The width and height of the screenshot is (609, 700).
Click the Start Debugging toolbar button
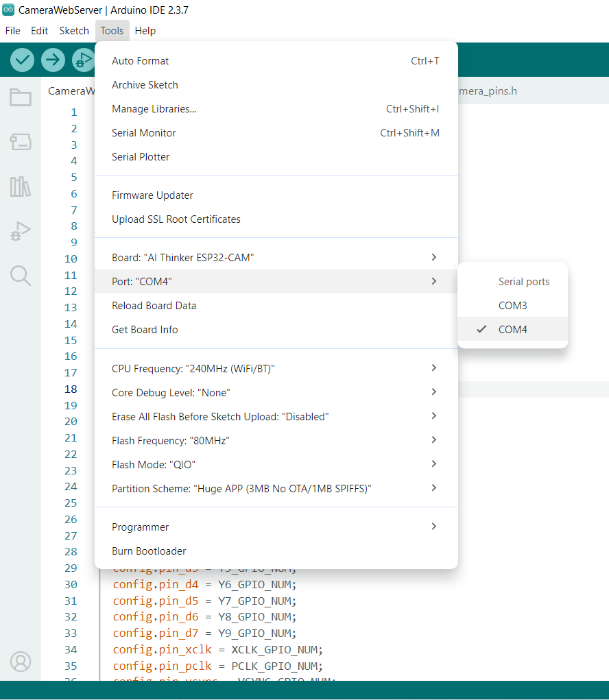pos(84,60)
